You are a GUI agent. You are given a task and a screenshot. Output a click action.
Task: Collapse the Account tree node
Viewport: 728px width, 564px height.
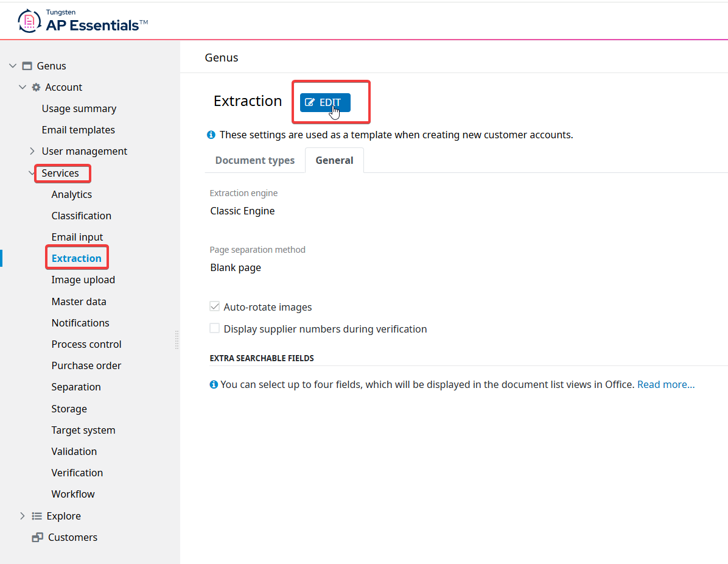pyautogui.click(x=23, y=87)
